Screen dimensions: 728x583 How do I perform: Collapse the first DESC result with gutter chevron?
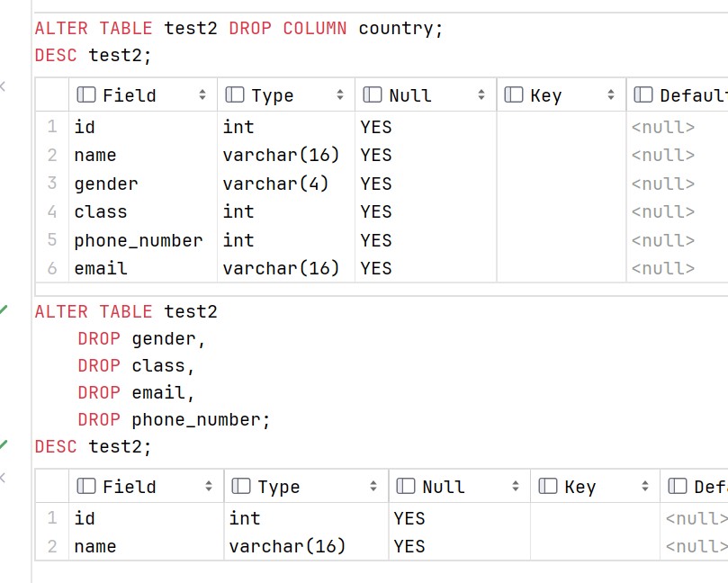pos(3,85)
